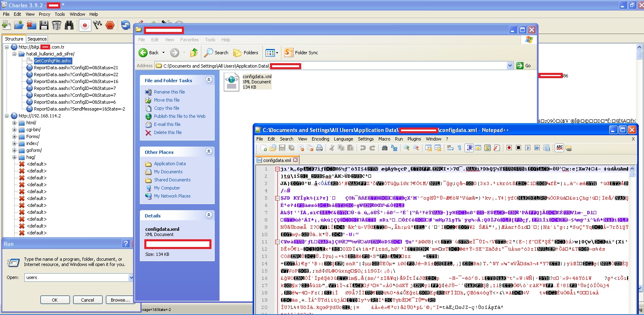
Task: Click Clear Session trash can icon
Action: point(57,25)
